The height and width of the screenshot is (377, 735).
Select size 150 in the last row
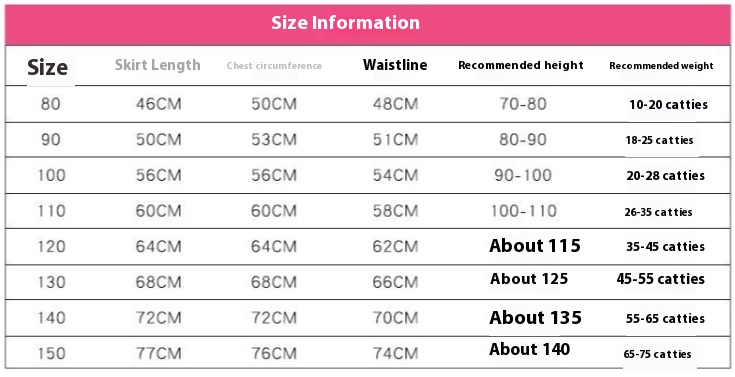pos(51,353)
